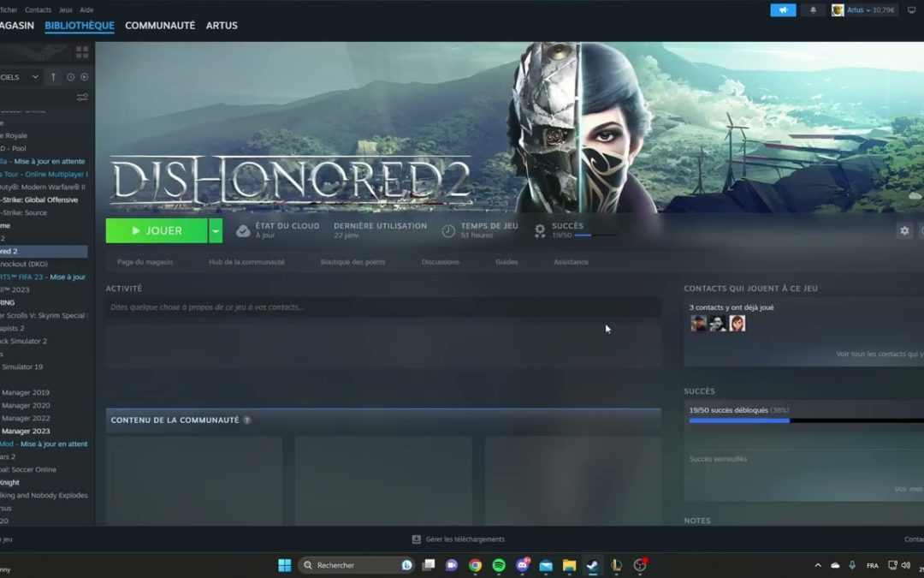Launch Dishonored 2 with JOUER
This screenshot has width=924, height=578.
157,230
